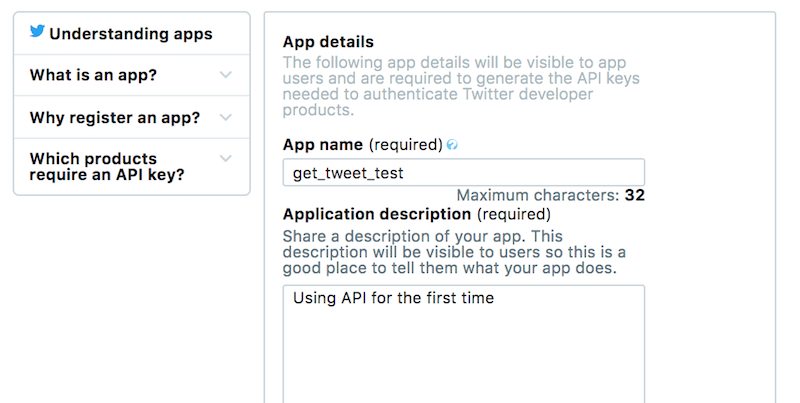Screen dimensions: 800x403
Task: Click into the Application description text area
Action: [x=464, y=344]
